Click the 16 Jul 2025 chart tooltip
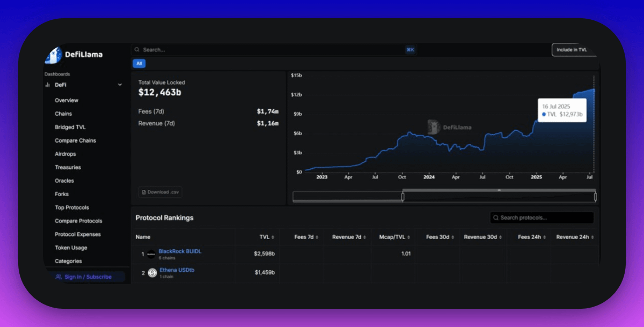644x327 pixels. tap(562, 110)
